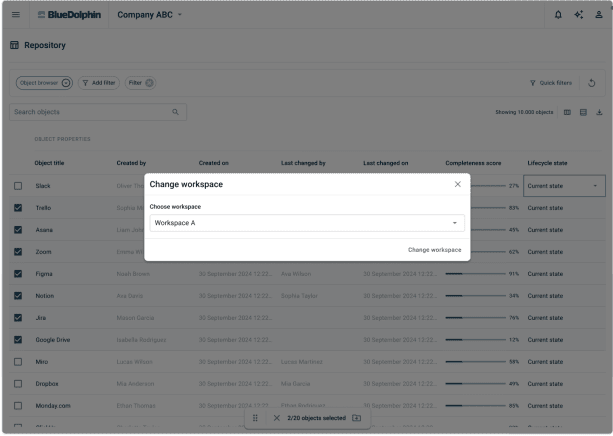This screenshot has width=613, height=436.
Task: Sort by Last changed on column
Action: tap(385, 163)
